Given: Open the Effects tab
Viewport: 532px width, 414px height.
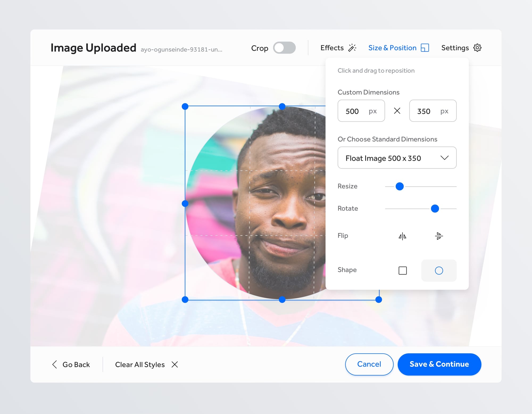Looking at the screenshot, I should click(x=332, y=48).
